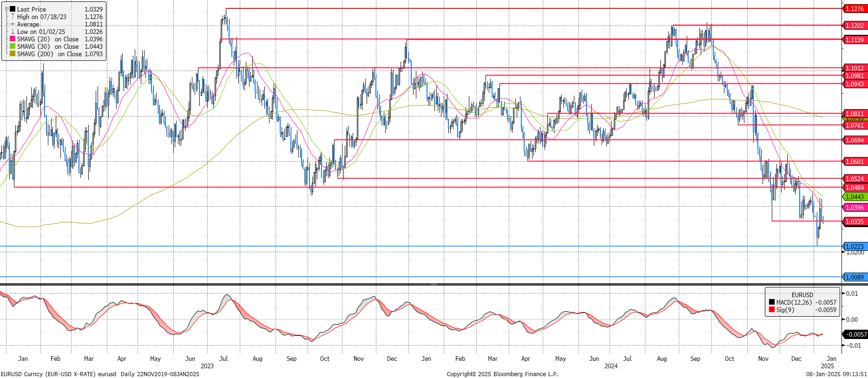Click the 1.0943 red price level tag
This screenshot has height=378, width=868.
pyautogui.click(x=855, y=84)
